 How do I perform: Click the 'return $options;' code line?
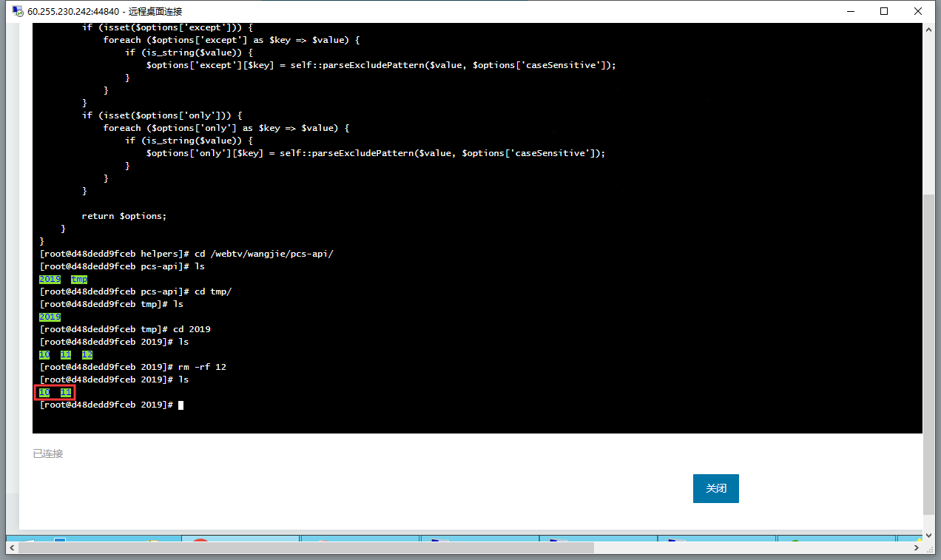click(124, 216)
